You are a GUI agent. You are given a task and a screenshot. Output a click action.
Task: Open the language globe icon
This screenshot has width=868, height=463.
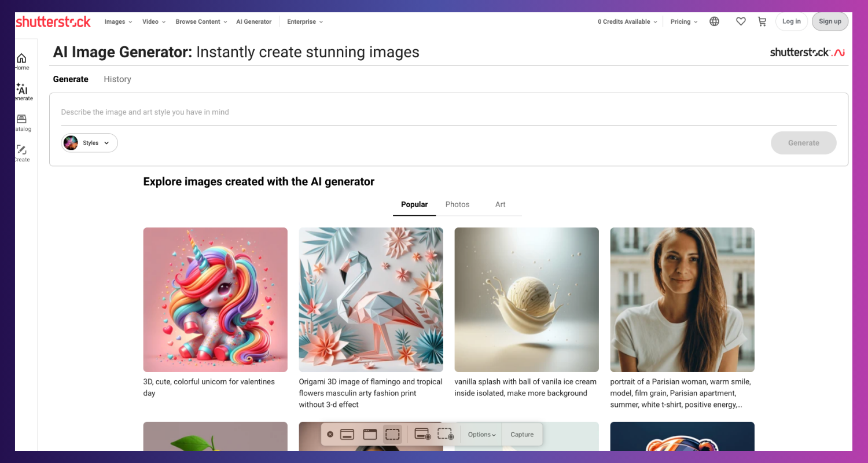(x=715, y=21)
